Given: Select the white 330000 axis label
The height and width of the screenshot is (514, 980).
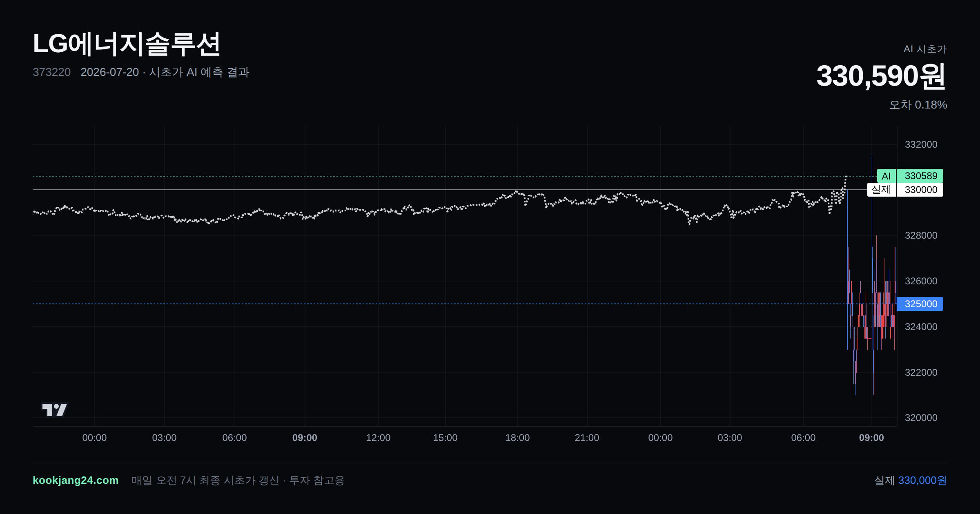Looking at the screenshot, I should pyautogui.click(x=920, y=190).
